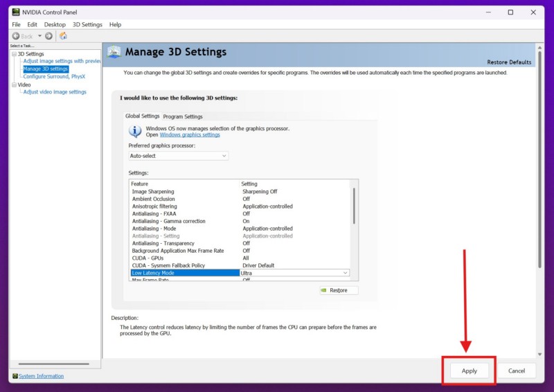The width and height of the screenshot is (554, 392).
Task: Click the main page scroll down arrow
Action: (539, 354)
